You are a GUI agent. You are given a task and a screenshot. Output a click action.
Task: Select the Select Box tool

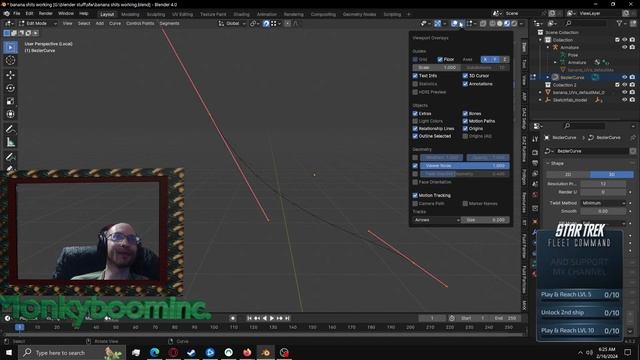pyautogui.click(x=11, y=47)
